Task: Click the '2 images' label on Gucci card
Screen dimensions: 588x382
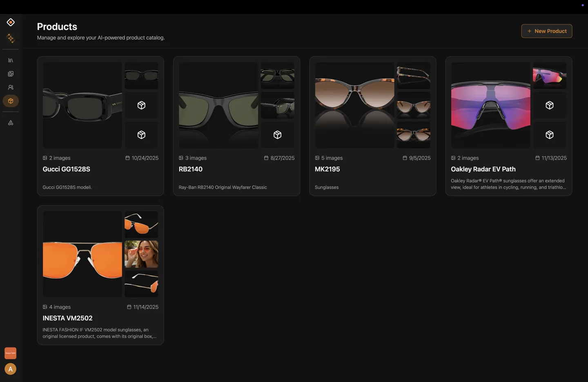Action: [x=57, y=158]
